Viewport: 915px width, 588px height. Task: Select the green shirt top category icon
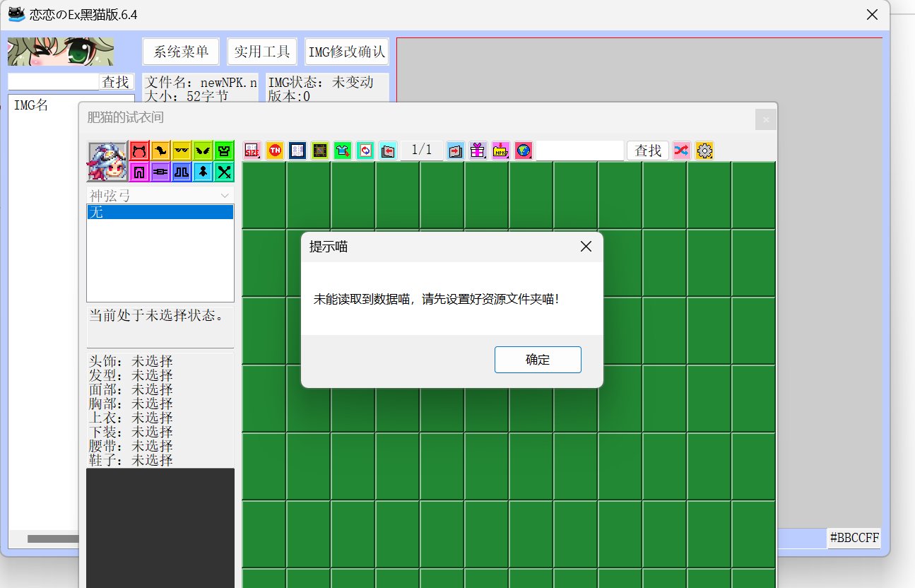[x=224, y=151]
